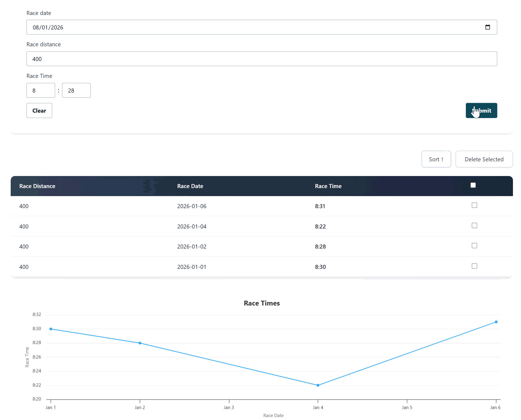Click the Race Time column header
This screenshot has height=420, width=521.
click(x=328, y=186)
